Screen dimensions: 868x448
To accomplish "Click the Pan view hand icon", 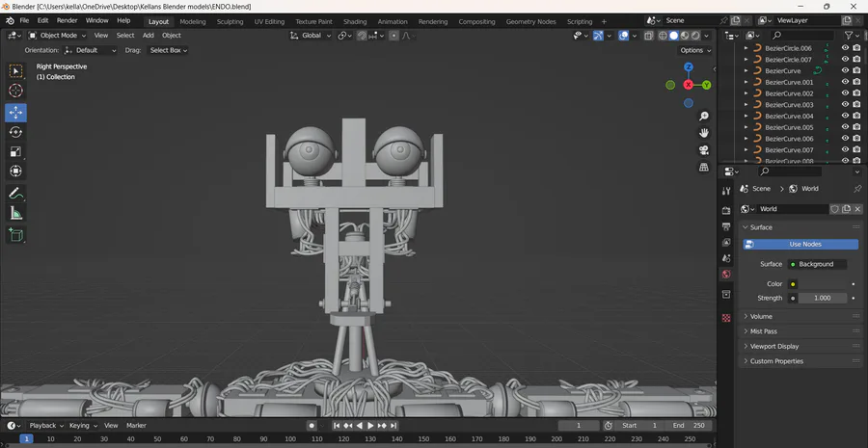I will click(x=704, y=133).
